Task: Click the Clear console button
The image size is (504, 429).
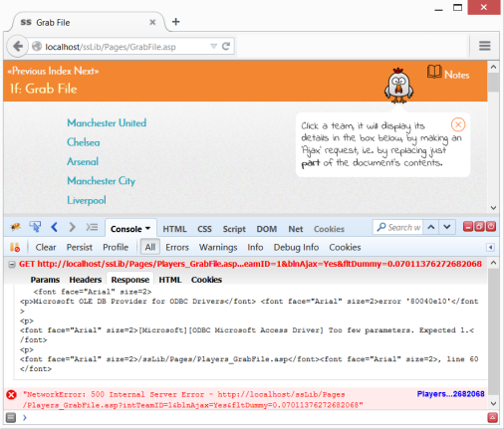Action: pos(46,247)
